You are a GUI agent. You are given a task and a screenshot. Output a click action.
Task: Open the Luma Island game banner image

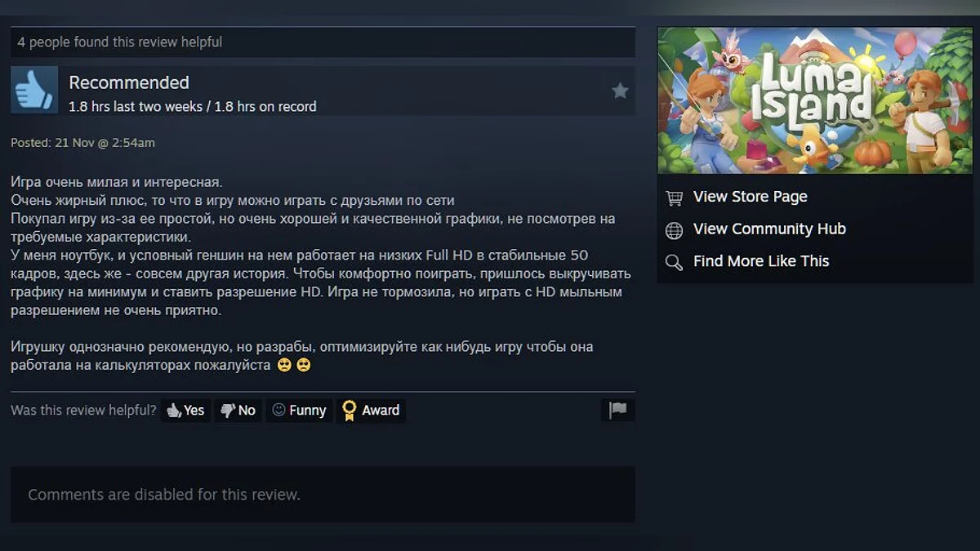[x=815, y=100]
